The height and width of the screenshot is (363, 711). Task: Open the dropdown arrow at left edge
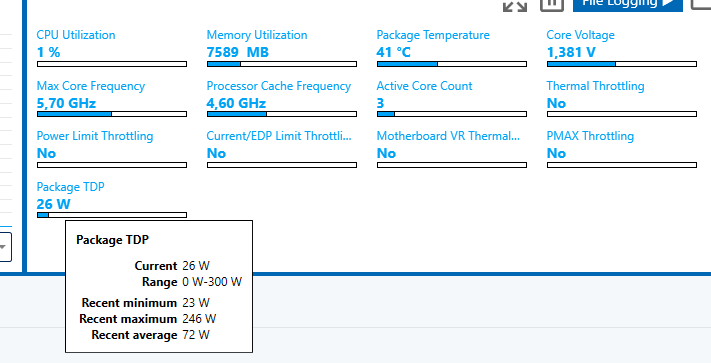point(4,247)
